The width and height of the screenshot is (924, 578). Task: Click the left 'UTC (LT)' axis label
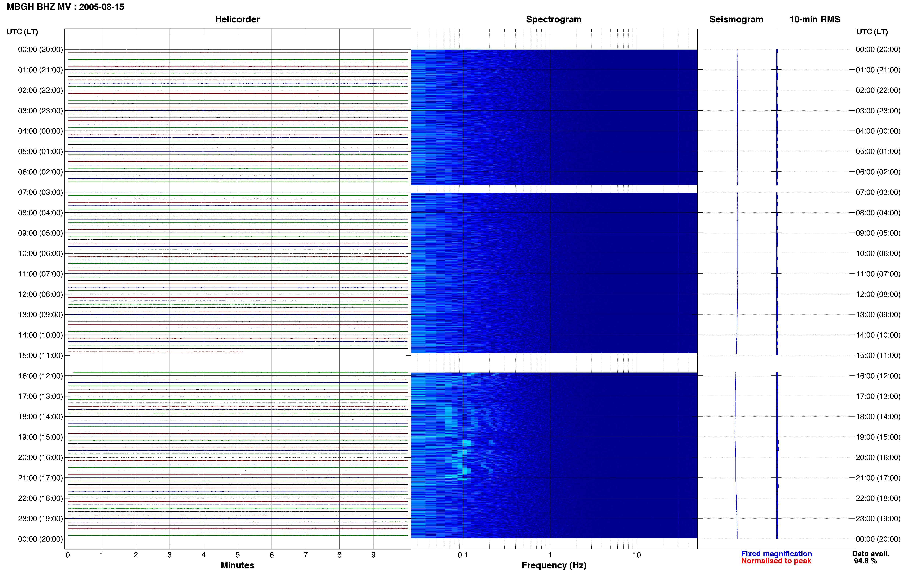(x=22, y=32)
